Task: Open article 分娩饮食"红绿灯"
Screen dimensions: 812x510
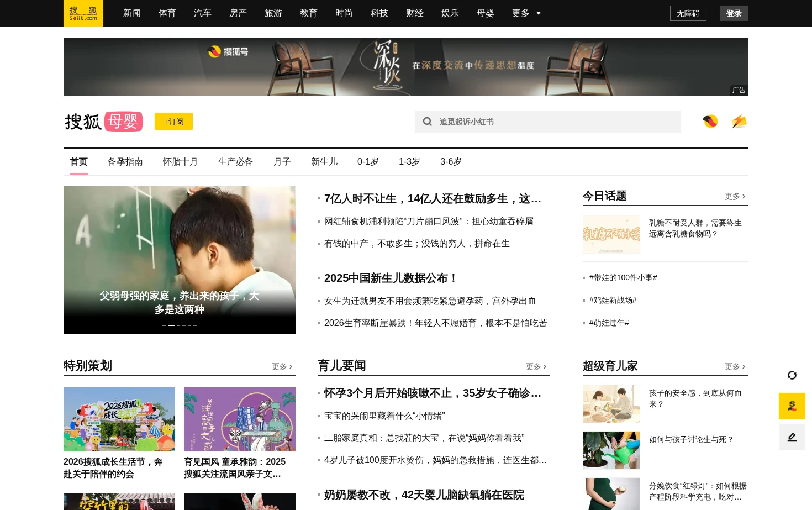Action: tap(698, 491)
